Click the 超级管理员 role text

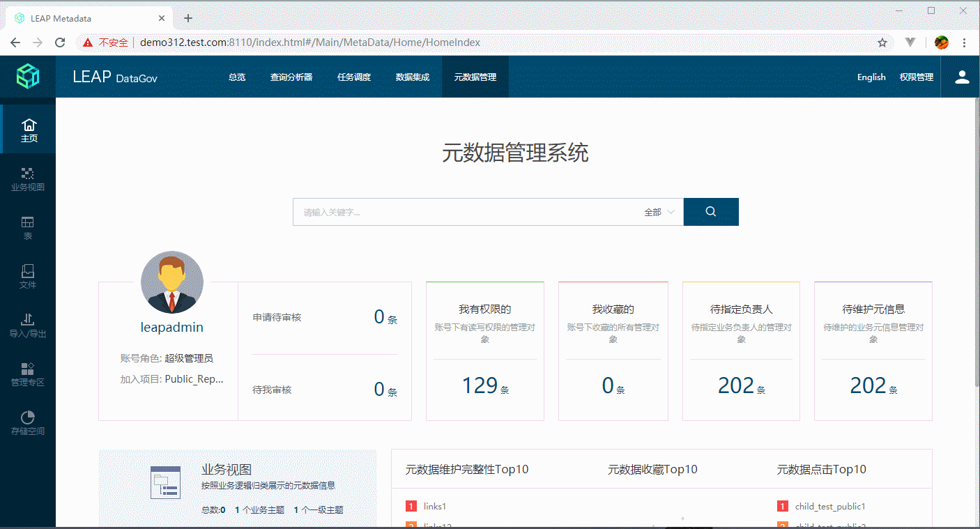click(189, 358)
